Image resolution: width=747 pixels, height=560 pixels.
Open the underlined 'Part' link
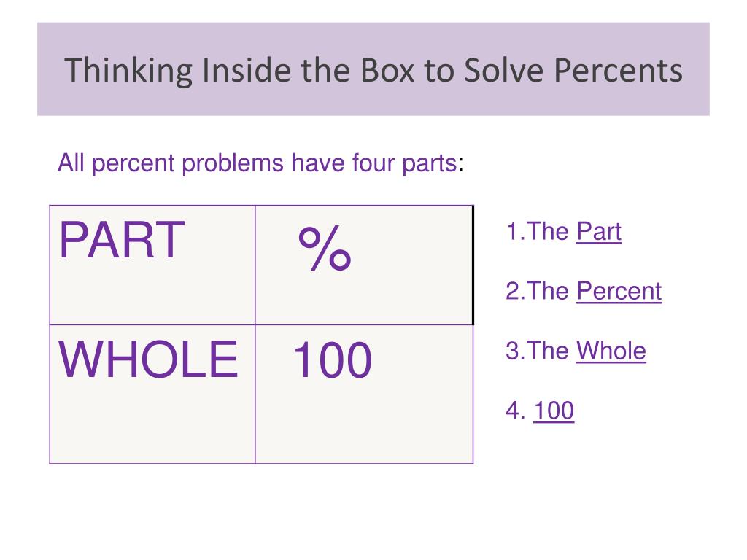tap(599, 232)
